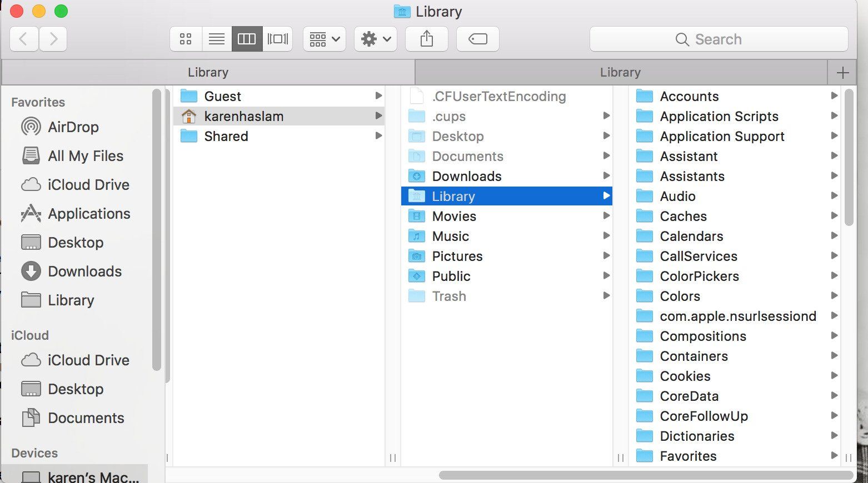Open a new tab with the plus button
The image size is (868, 483).
842,72
